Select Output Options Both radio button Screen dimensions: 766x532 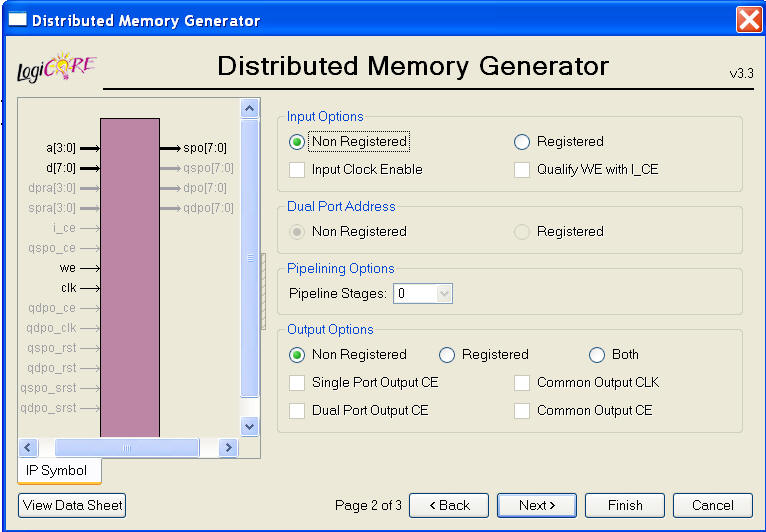(x=596, y=355)
